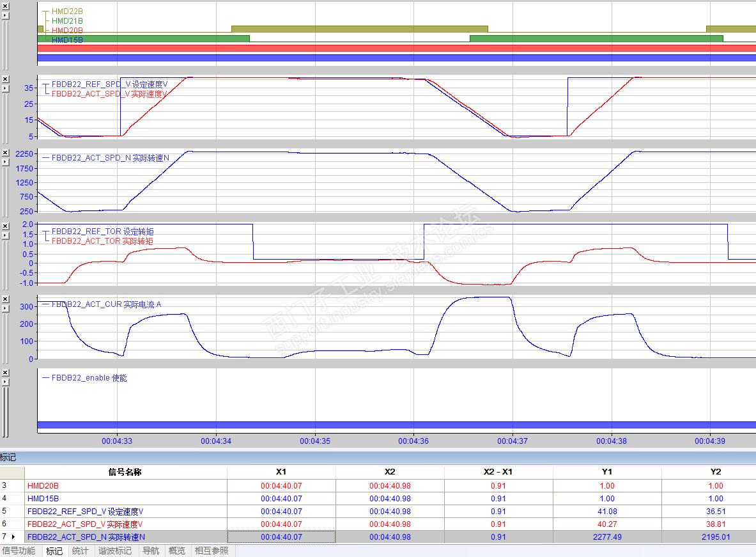The image size is (756, 557).
Task: Select HMD15B row in marker table
Action: (x=378, y=499)
